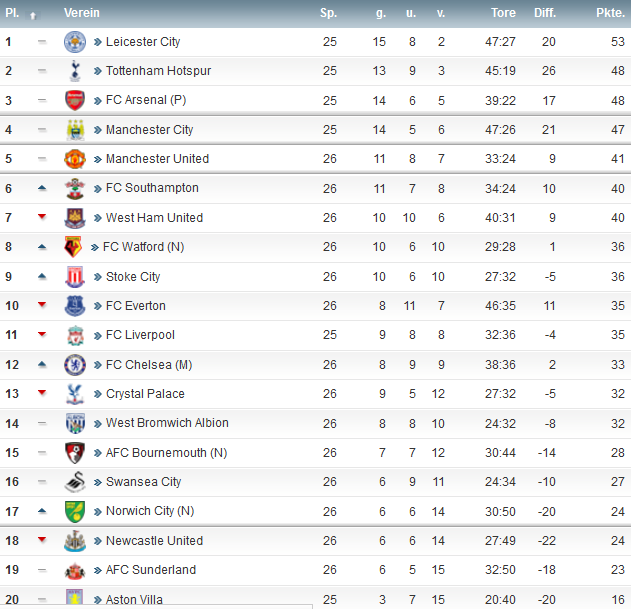Click the Verein column header
This screenshot has width=631, height=609.
(81, 13)
